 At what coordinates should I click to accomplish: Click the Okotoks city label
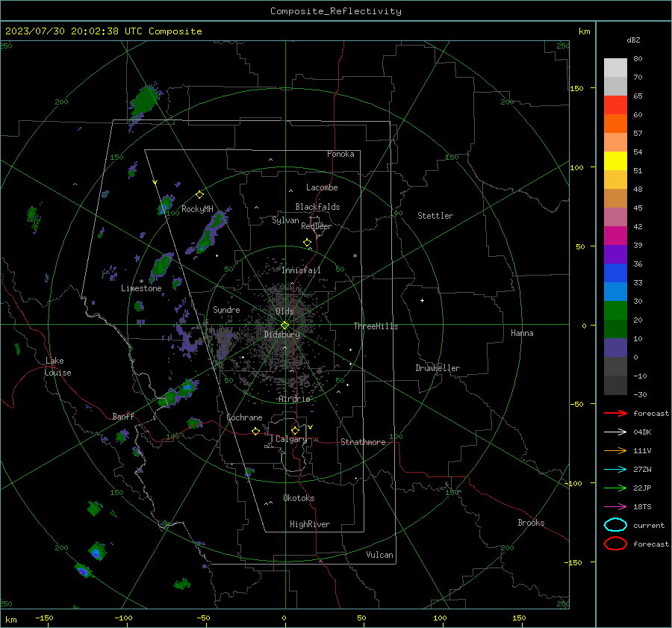click(x=299, y=498)
